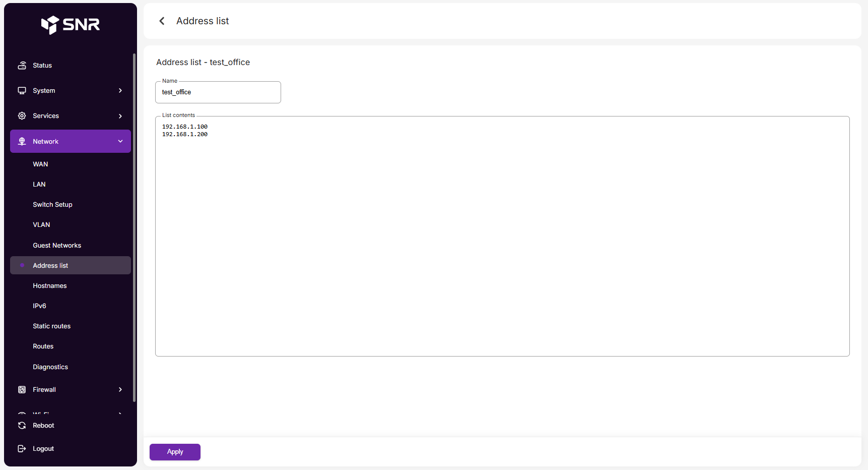Expand the Firewall submenu chevron
868x470 pixels.
pos(120,390)
